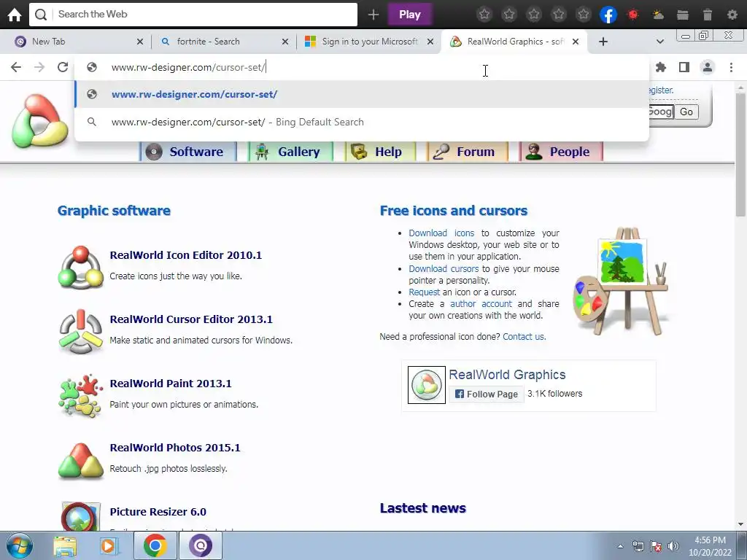Click the forward navigation arrow

[39, 67]
